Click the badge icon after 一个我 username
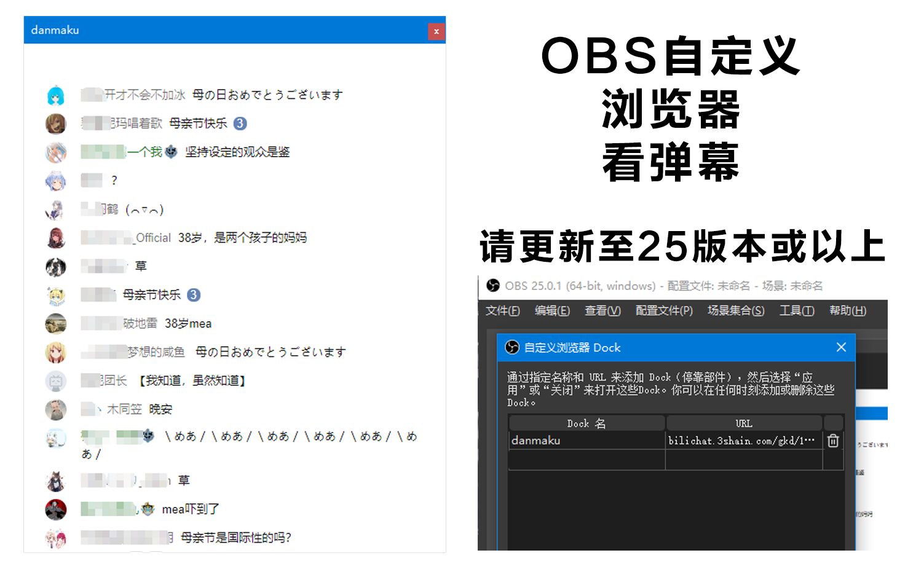Viewport: 924px width, 577px height. pos(172,152)
